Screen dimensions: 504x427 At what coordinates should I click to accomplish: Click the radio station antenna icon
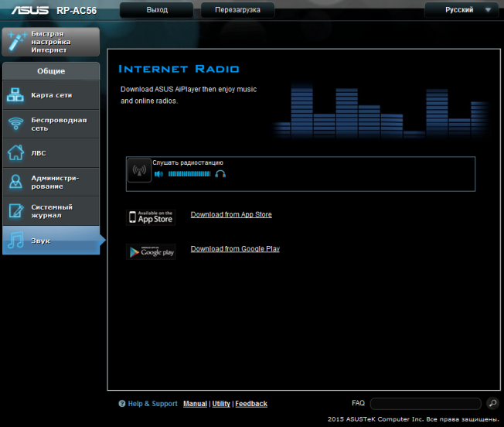tap(139, 170)
